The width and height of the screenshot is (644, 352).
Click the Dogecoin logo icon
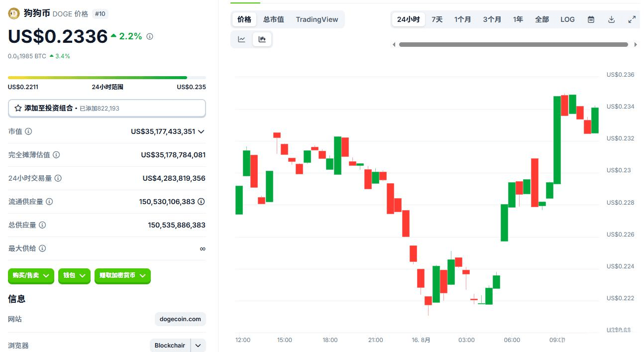click(14, 13)
